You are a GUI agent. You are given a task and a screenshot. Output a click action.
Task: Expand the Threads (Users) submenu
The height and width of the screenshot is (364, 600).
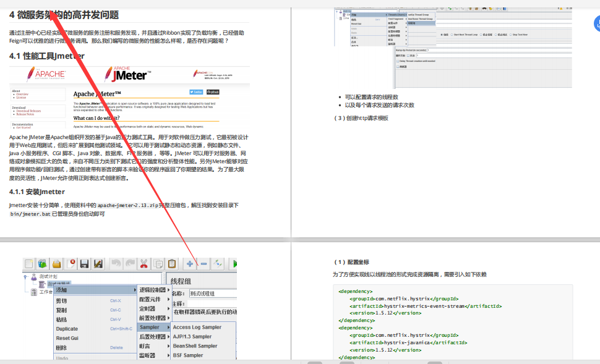pos(397,15)
